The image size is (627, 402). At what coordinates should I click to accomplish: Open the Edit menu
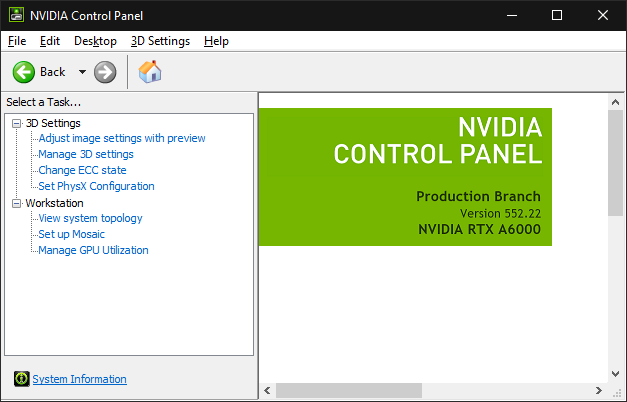point(50,41)
